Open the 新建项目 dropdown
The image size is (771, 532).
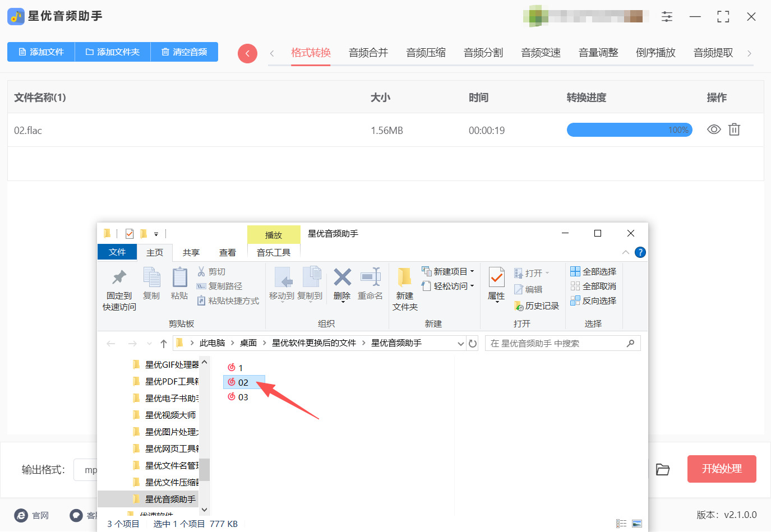click(x=448, y=271)
